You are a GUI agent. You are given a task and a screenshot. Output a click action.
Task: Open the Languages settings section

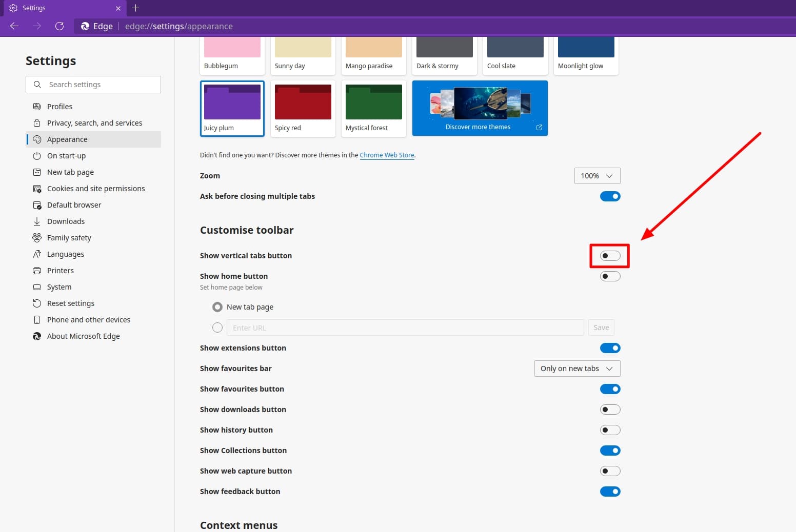65,254
